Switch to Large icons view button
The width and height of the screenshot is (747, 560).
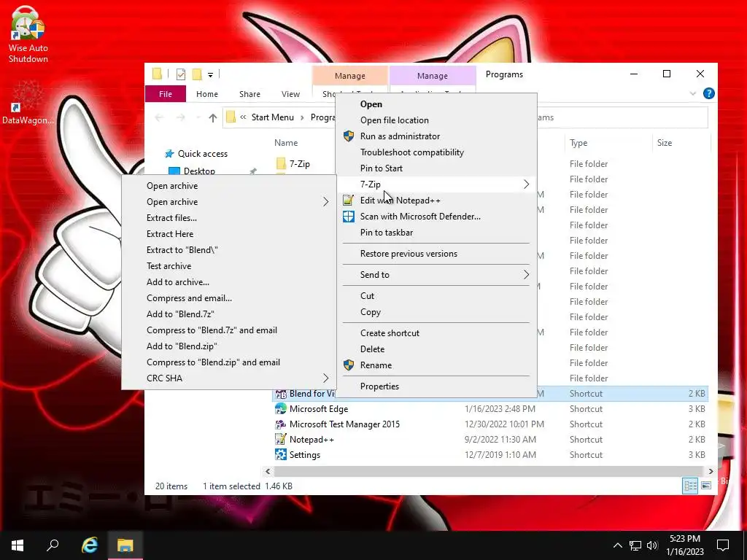tap(706, 486)
